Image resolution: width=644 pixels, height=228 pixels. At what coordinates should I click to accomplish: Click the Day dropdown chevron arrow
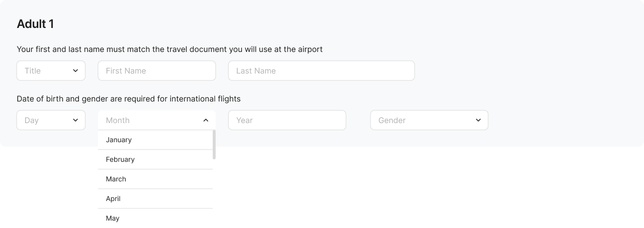click(x=75, y=120)
